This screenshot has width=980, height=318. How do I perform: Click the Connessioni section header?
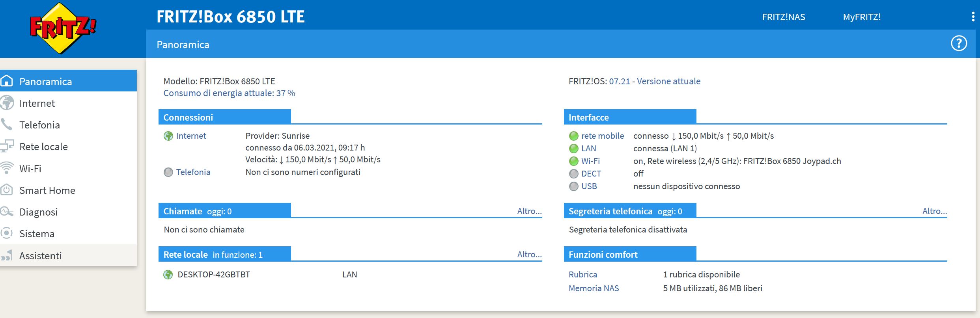click(225, 117)
